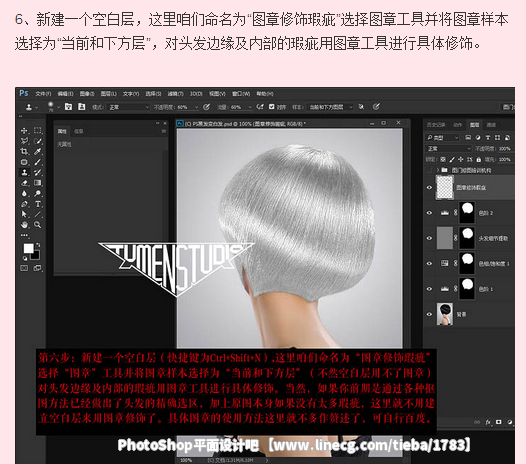This screenshot has width=526, height=464.
Task: Click the lock all padlock icon
Action: [x=479, y=159]
